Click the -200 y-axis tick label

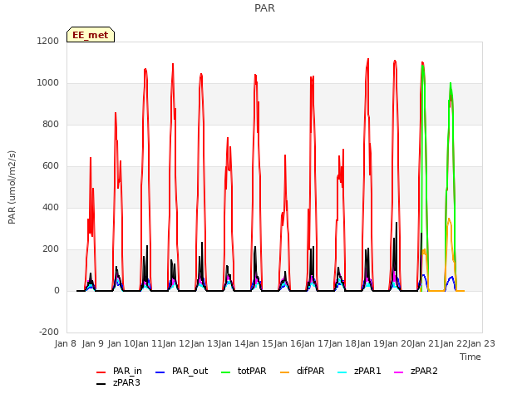[x=49, y=332]
